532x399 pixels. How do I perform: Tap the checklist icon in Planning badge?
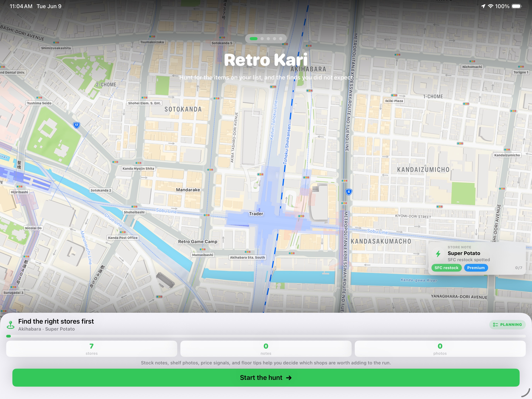coord(495,325)
